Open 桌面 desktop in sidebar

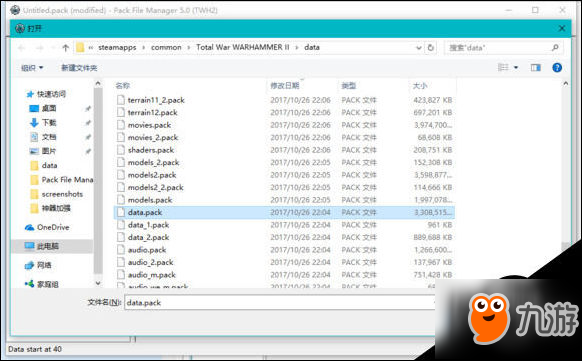tap(49, 108)
